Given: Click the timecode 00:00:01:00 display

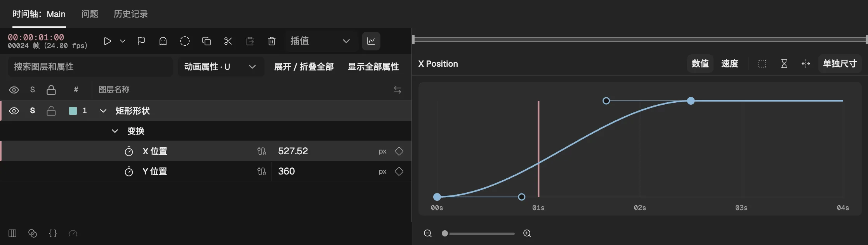Looking at the screenshot, I should pos(36,37).
